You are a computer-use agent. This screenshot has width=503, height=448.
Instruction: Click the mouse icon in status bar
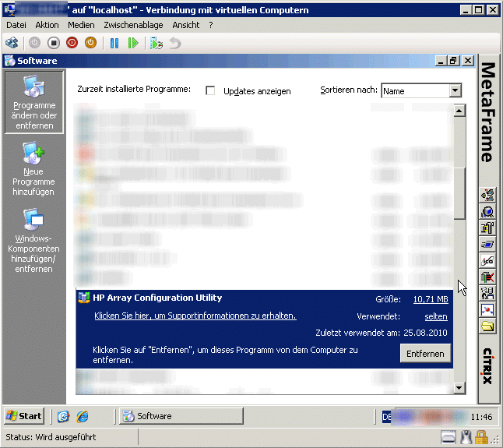pos(466,437)
